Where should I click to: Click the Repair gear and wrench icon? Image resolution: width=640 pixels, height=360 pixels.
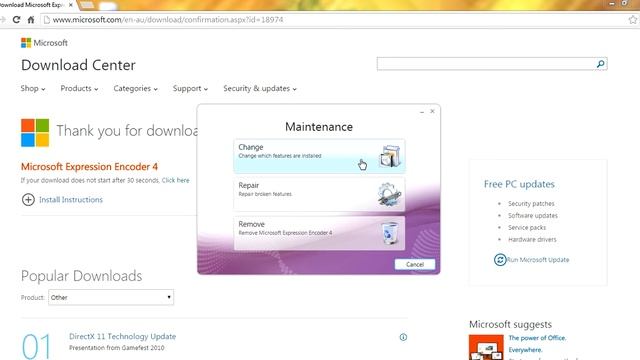[389, 195]
